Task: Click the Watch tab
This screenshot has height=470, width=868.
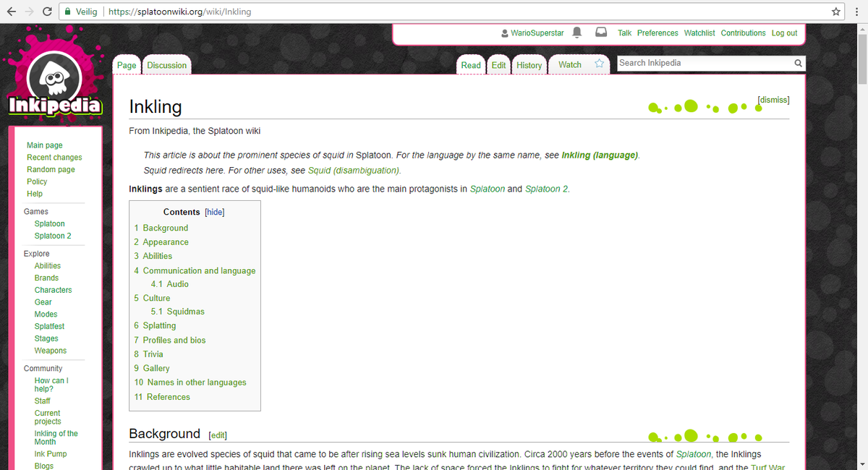Action: pyautogui.click(x=570, y=65)
